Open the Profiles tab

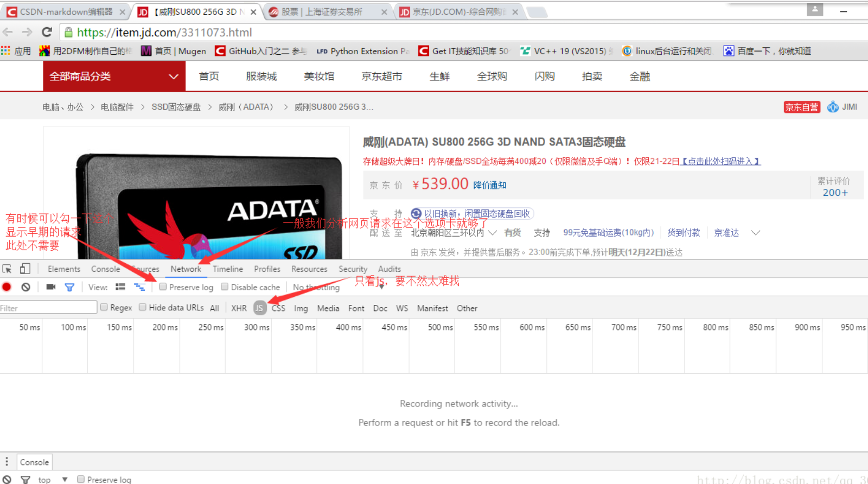(267, 269)
